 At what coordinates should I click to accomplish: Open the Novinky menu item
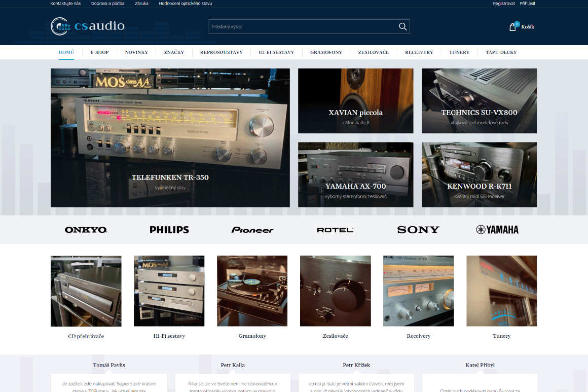tap(136, 52)
